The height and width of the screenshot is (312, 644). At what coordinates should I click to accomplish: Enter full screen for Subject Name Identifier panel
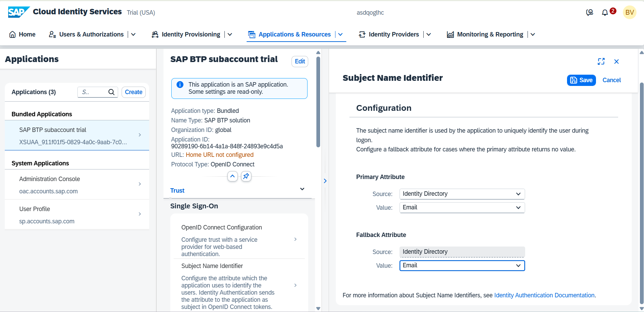coord(601,61)
